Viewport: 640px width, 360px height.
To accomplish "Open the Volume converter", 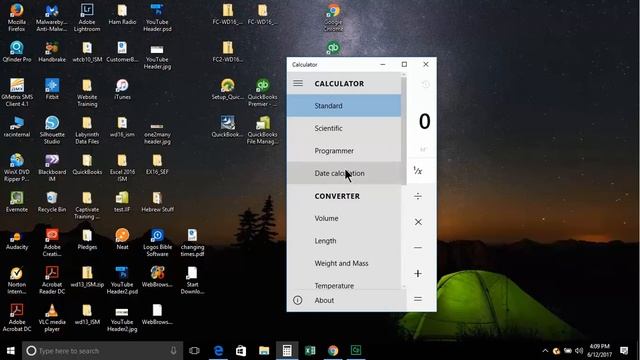I will [344, 218].
